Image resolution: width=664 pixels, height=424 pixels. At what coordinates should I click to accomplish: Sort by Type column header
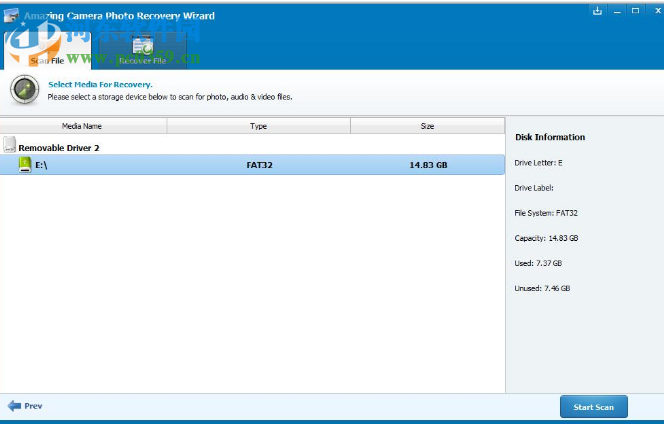coord(258,126)
